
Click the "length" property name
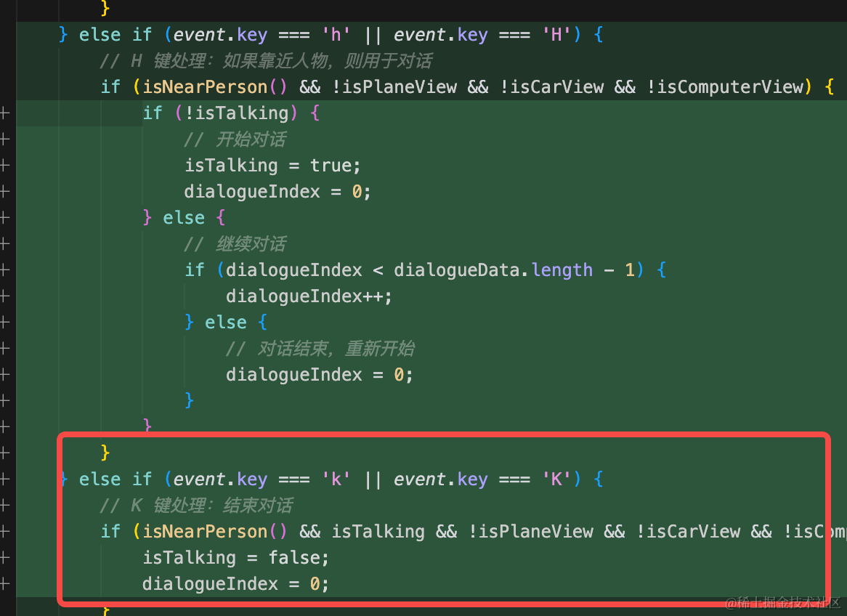562,269
